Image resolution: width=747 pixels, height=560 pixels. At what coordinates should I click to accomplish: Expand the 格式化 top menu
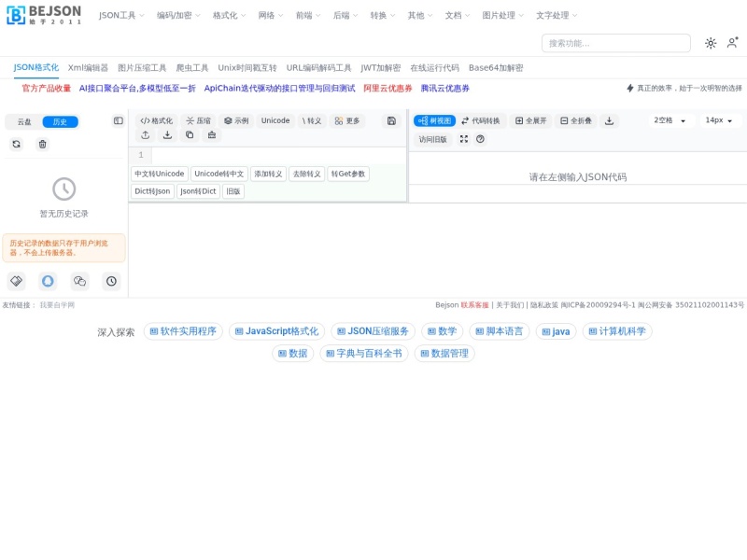(x=229, y=15)
